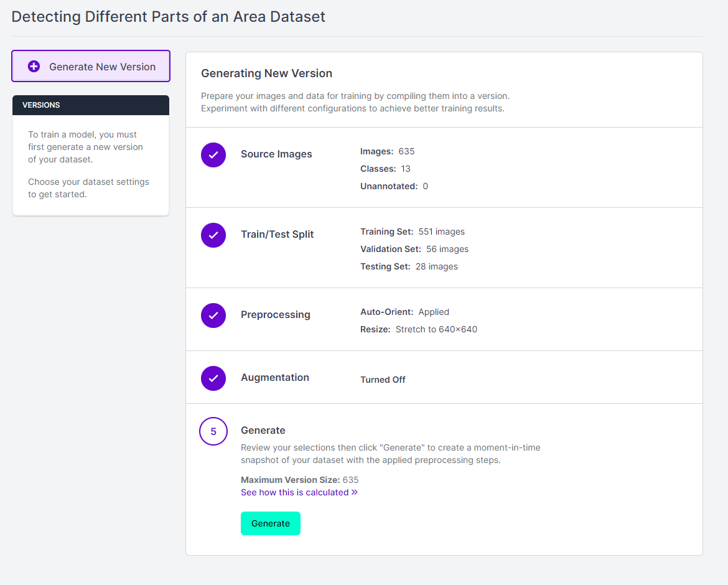Click the double chevron after 'See how this is calculated'
The width and height of the screenshot is (728, 585).
[355, 492]
